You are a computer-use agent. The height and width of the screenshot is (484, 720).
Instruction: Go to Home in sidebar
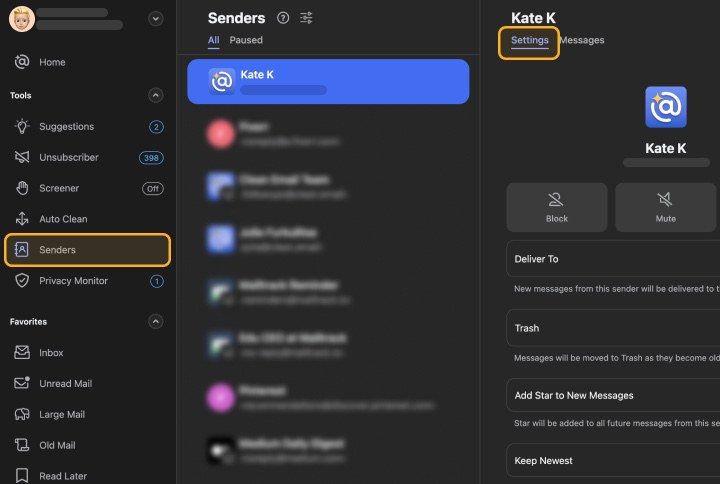pyautogui.click(x=52, y=62)
